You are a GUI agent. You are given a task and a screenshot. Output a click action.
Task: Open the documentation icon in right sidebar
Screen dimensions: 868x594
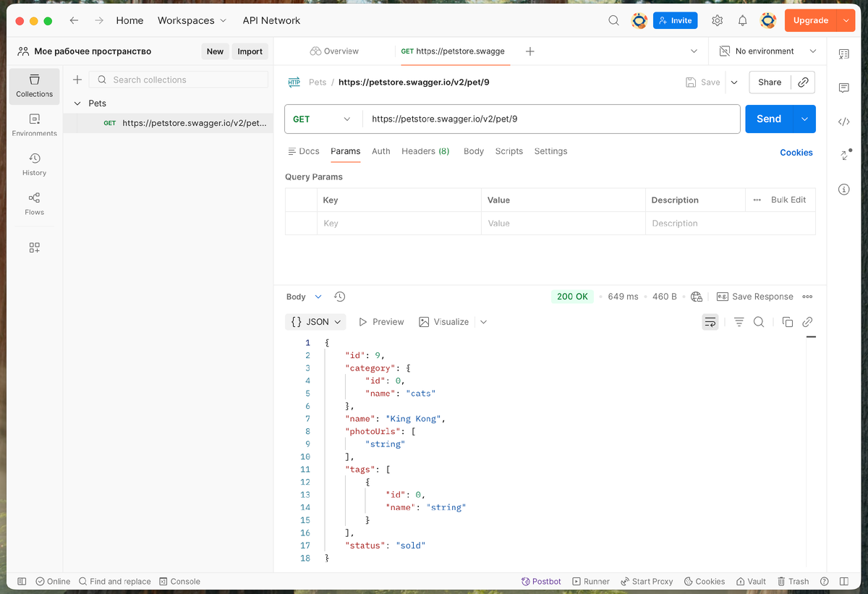point(843,54)
